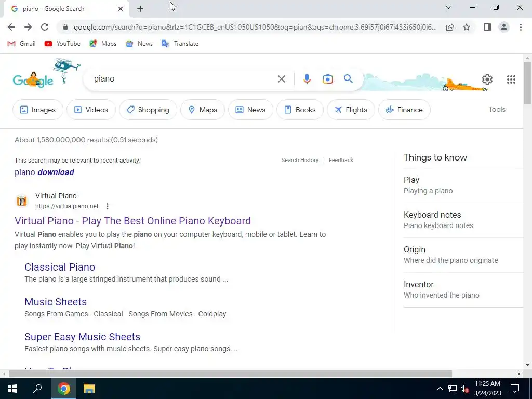Open the browser side panel
Screen dimensions: 532x399
tap(487, 27)
